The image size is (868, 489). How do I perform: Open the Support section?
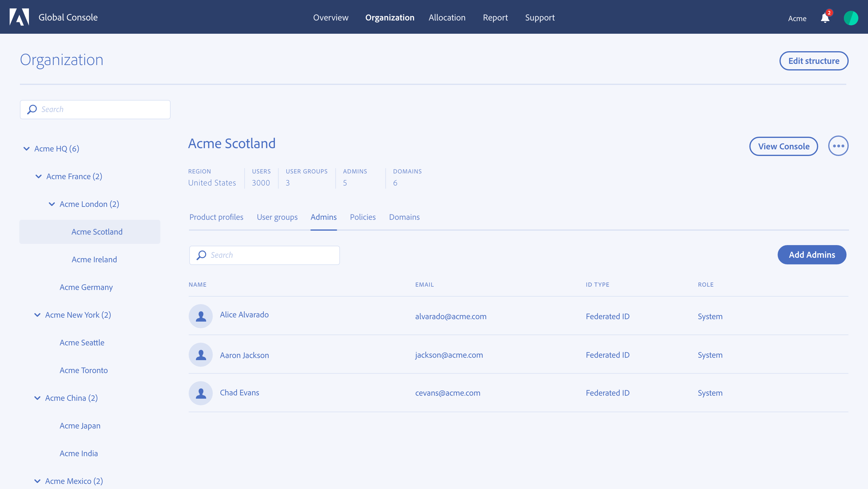click(x=540, y=17)
